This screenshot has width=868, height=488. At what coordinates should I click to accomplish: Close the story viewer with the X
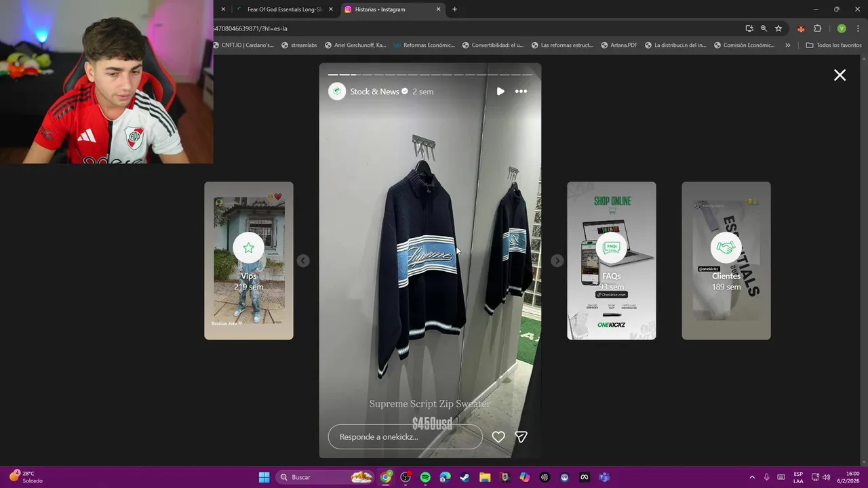click(840, 75)
